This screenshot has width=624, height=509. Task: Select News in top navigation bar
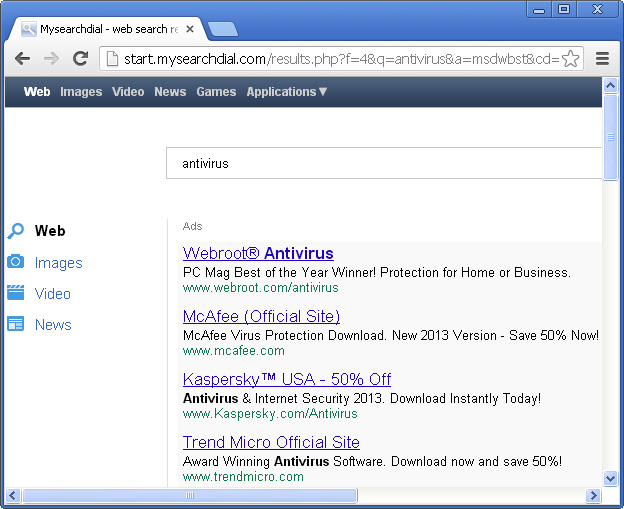point(170,92)
